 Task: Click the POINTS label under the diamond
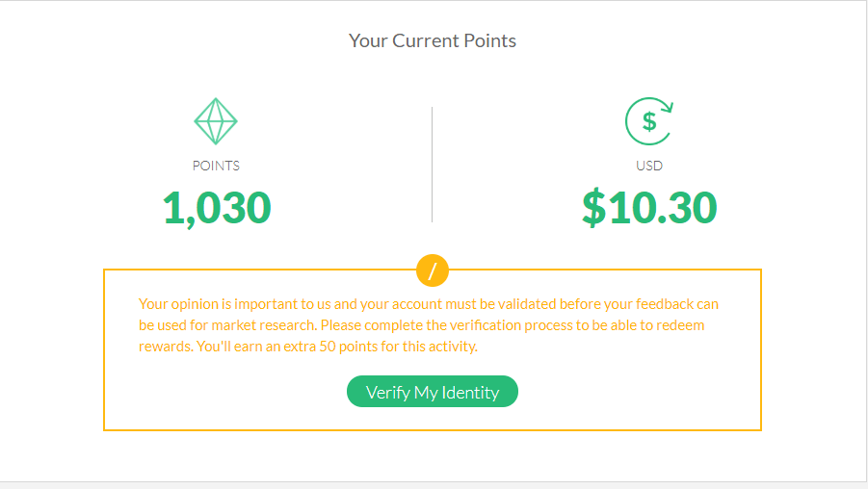pyautogui.click(x=216, y=166)
